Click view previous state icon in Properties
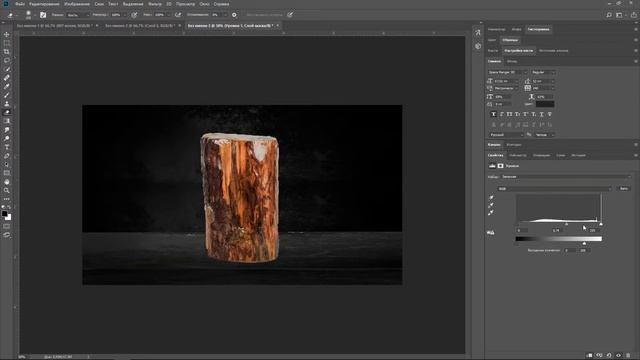This screenshot has height=360, width=640. 599,356
